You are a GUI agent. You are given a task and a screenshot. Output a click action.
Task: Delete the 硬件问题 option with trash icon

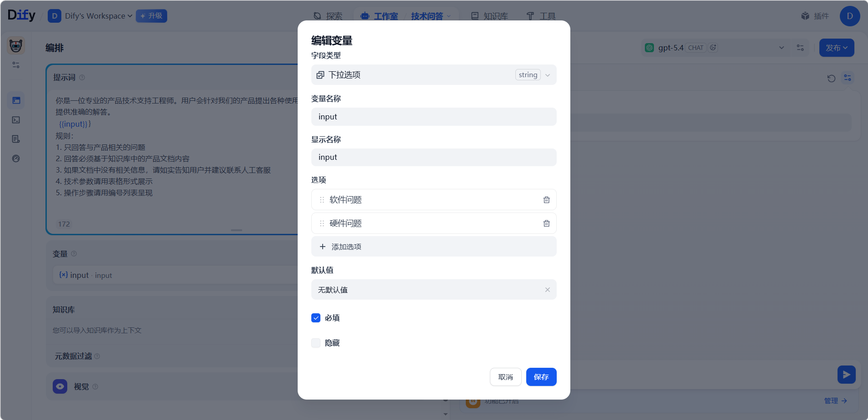(546, 223)
